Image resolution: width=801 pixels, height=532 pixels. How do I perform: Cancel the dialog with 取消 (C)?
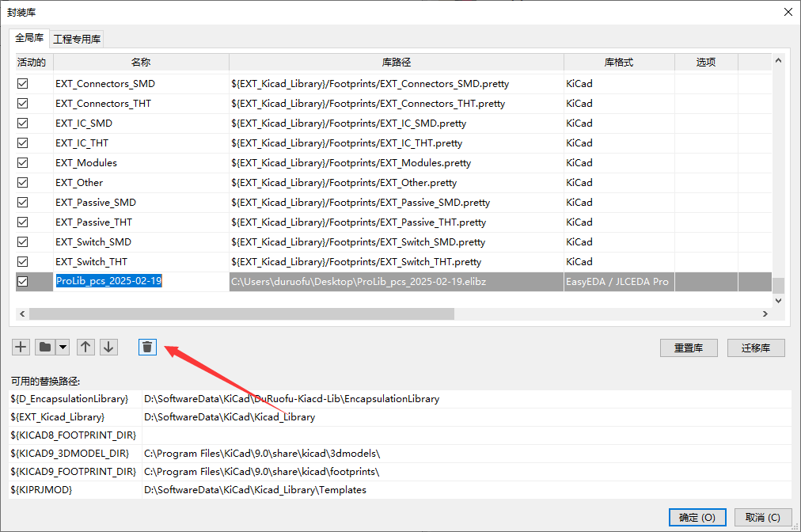pyautogui.click(x=762, y=517)
